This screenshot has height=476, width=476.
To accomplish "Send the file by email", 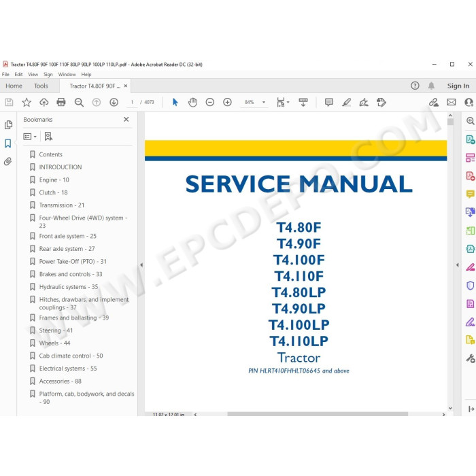I will [451, 102].
